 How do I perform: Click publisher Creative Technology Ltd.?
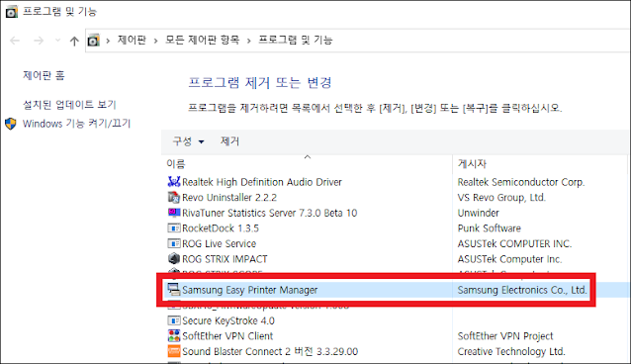511,351
